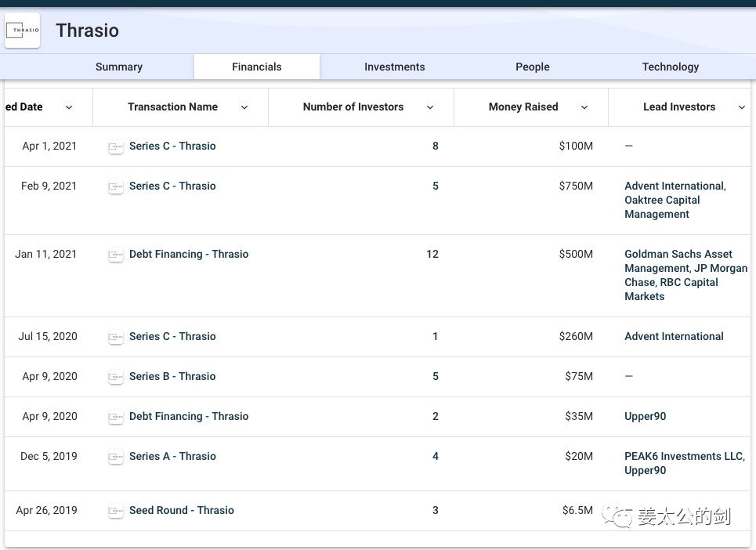756x550 pixels.
Task: Open the Apr 1, 2021 Series C - Thrasio link
Action: [172, 146]
